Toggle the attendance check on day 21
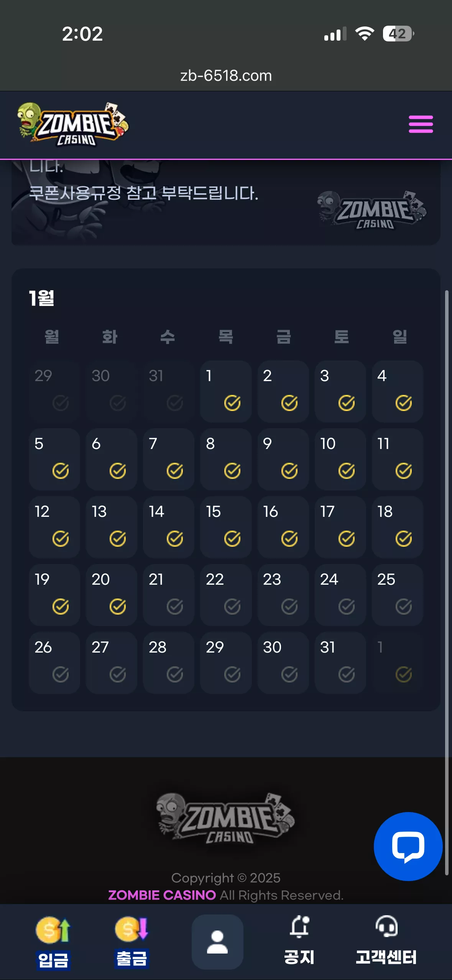452x980 pixels. [175, 607]
